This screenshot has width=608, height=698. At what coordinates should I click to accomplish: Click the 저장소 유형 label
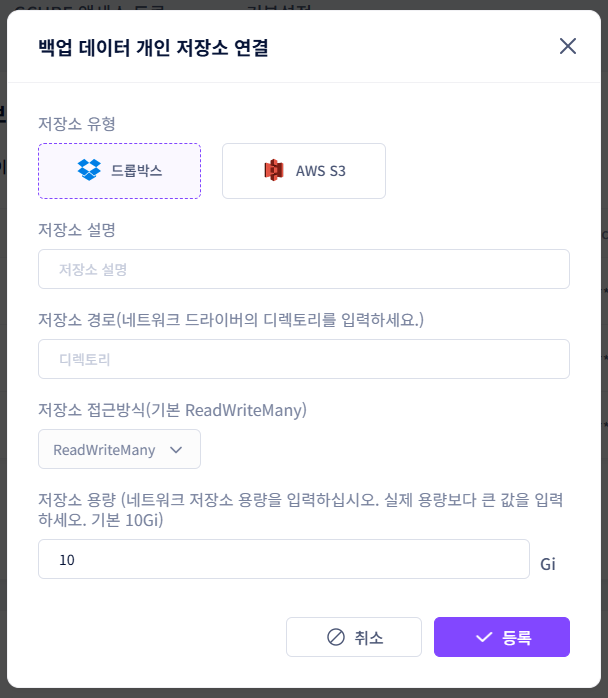tap(77, 123)
